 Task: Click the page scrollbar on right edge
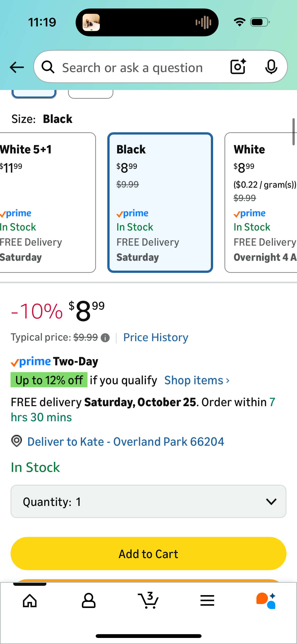coord(293,132)
